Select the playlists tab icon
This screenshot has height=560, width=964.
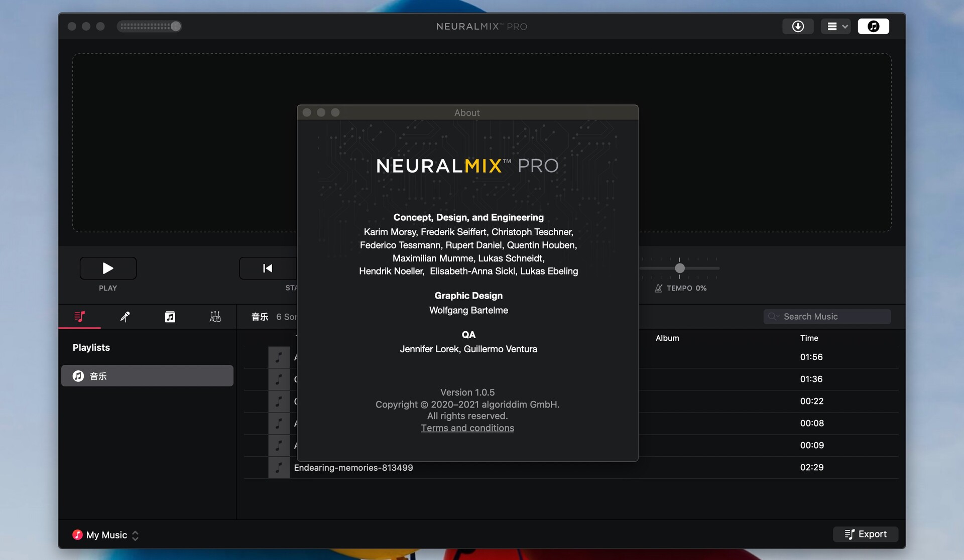pyautogui.click(x=79, y=317)
